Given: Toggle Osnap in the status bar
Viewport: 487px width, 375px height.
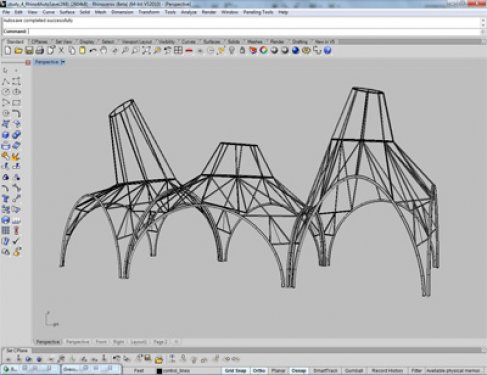Looking at the screenshot, I should [x=299, y=371].
